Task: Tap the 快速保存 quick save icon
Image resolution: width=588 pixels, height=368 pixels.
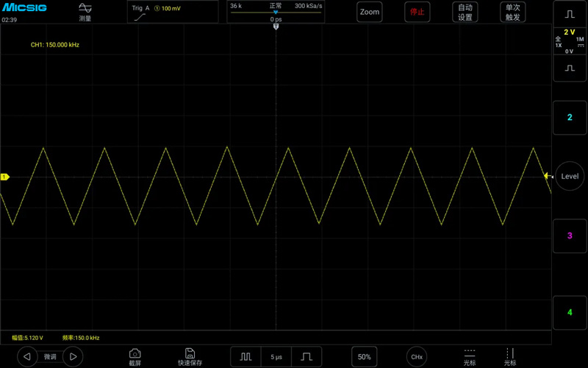Action: [x=190, y=357]
